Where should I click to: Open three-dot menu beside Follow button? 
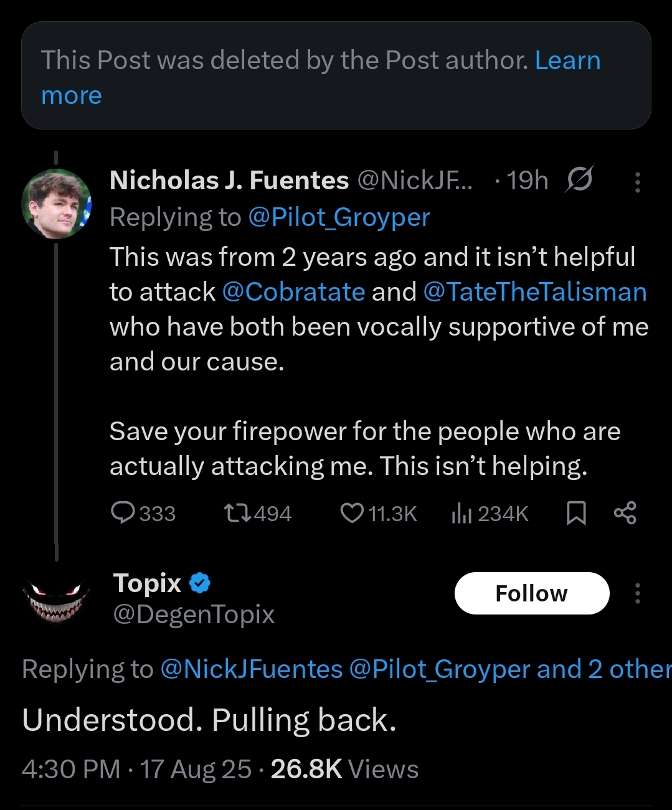coord(637,593)
